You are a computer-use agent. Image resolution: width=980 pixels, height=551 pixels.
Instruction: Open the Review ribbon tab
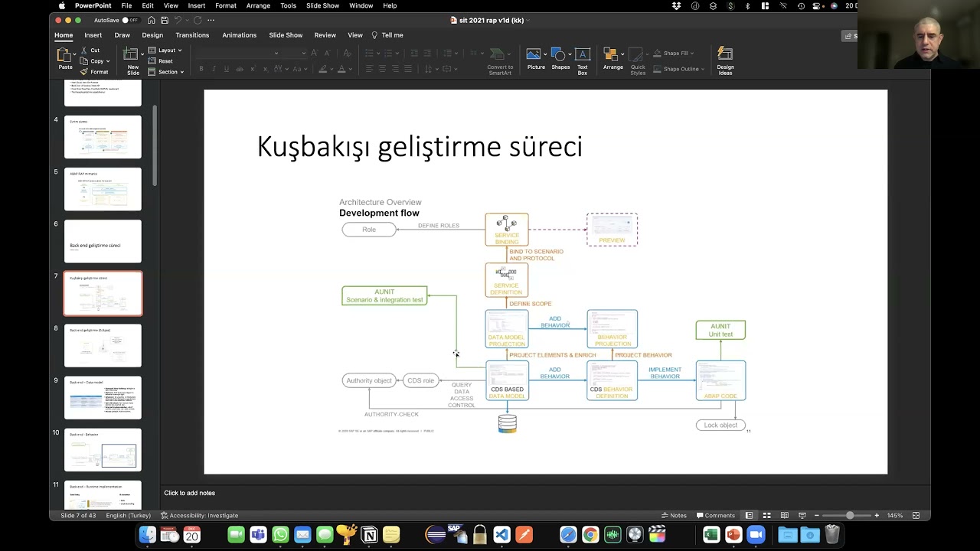coord(325,35)
